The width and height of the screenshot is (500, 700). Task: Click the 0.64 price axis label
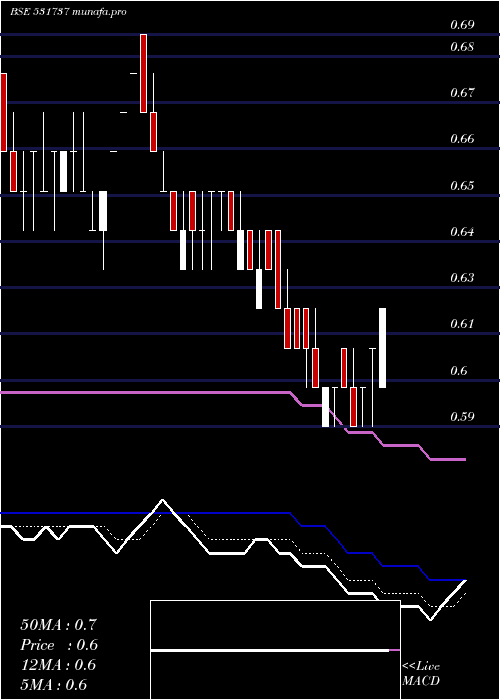coord(462,232)
